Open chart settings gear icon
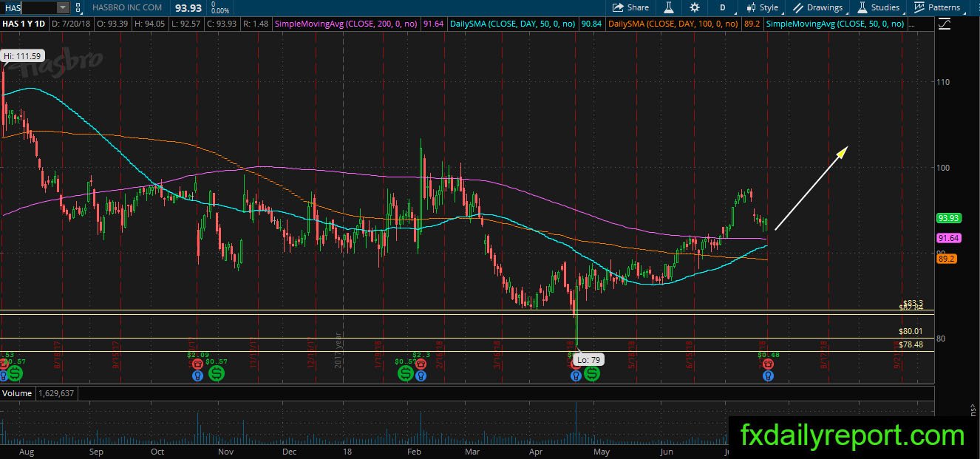This screenshot has height=459, width=980. point(695,7)
